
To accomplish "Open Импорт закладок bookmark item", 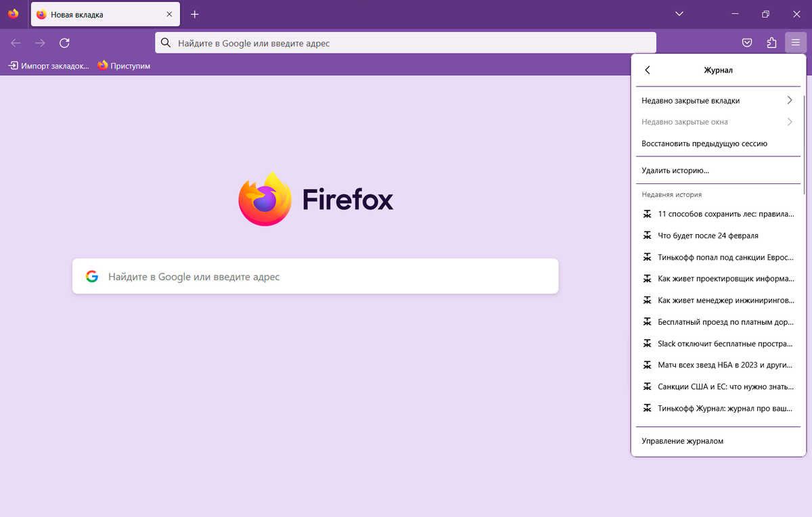I will pyautogui.click(x=48, y=66).
